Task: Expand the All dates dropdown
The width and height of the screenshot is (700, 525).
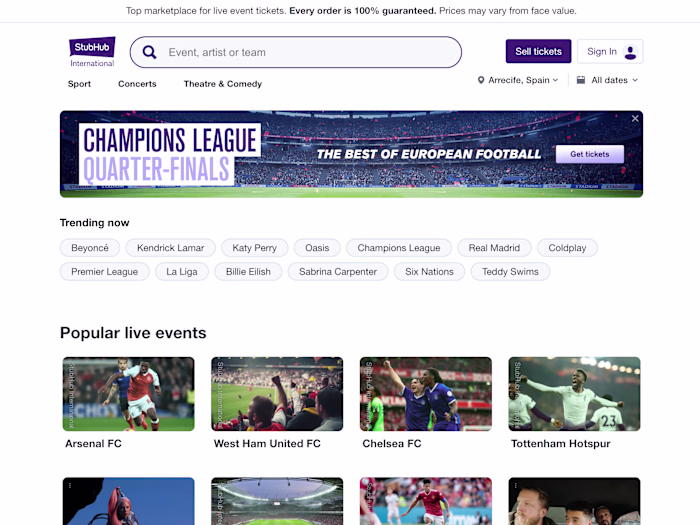Action: click(x=608, y=80)
